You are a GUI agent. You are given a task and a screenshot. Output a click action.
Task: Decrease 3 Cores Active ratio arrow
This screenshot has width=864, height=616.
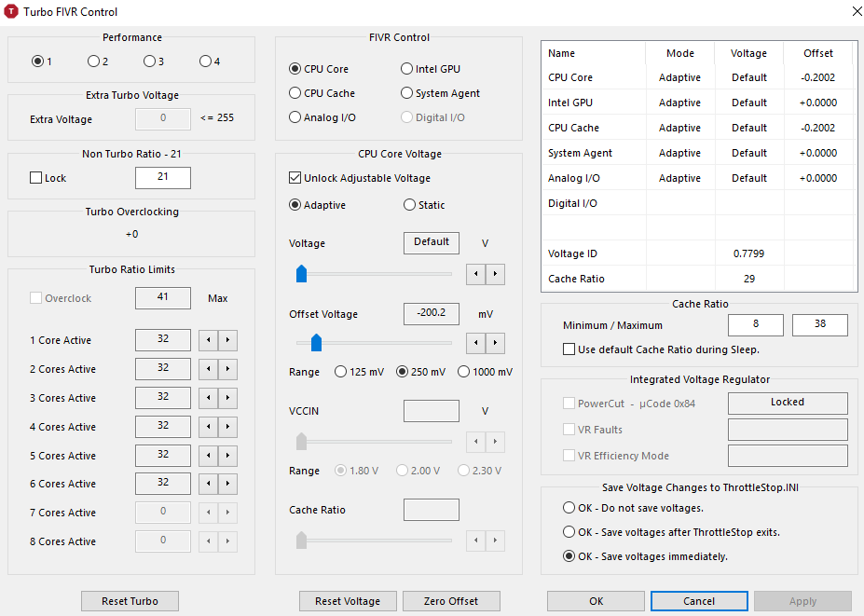click(208, 398)
